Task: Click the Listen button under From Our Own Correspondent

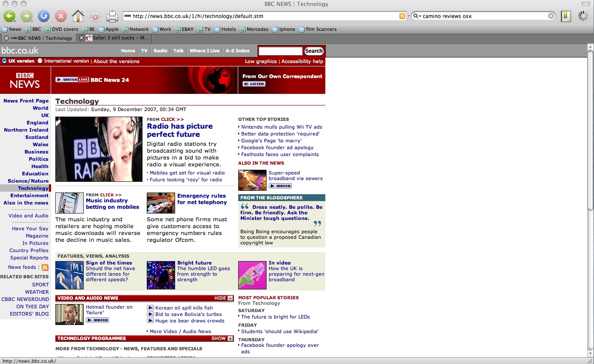Action: 254,84
